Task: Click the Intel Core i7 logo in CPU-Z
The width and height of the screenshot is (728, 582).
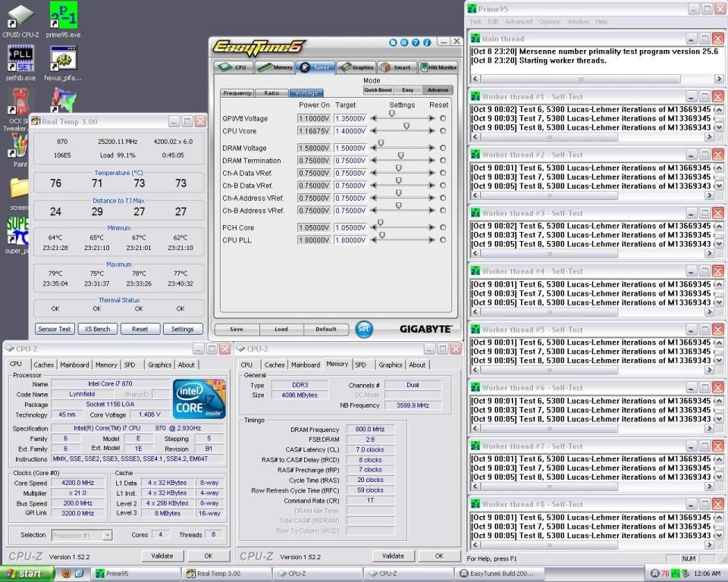Action: coord(199,399)
